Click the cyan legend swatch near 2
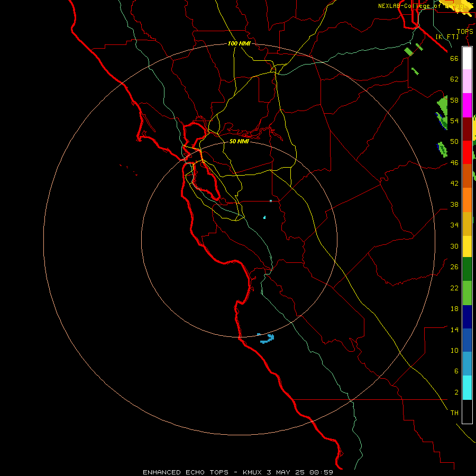Image resolution: width=476 pixels, height=476 pixels. pyautogui.click(x=467, y=388)
